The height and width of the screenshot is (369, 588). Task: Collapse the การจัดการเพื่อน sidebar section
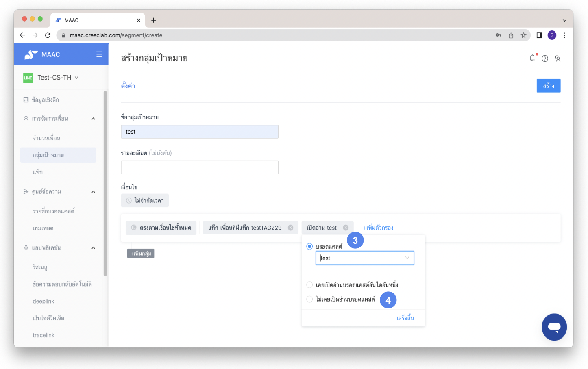[93, 119]
